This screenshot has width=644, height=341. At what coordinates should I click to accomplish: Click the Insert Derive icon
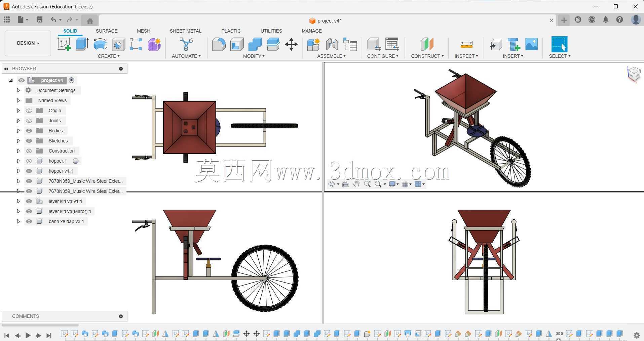(x=495, y=44)
